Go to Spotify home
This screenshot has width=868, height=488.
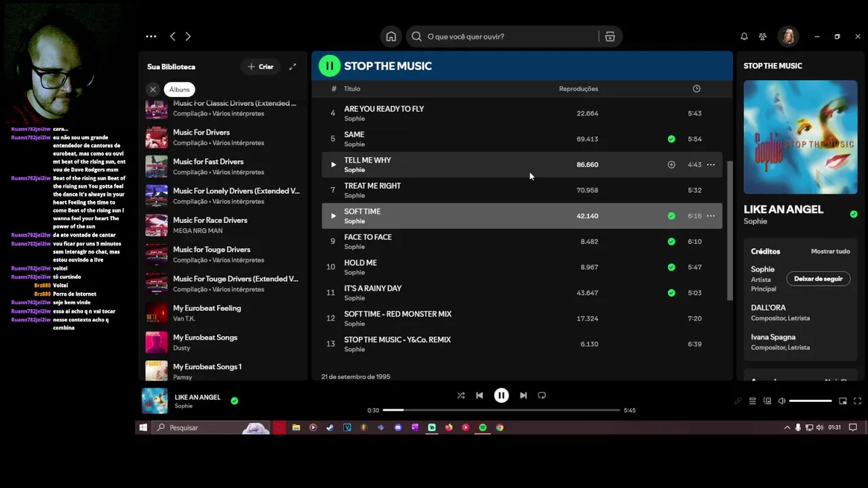coord(391,37)
